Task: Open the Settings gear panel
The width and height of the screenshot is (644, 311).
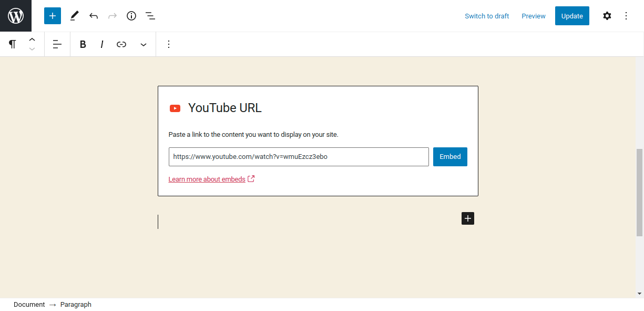Action: pyautogui.click(x=607, y=16)
